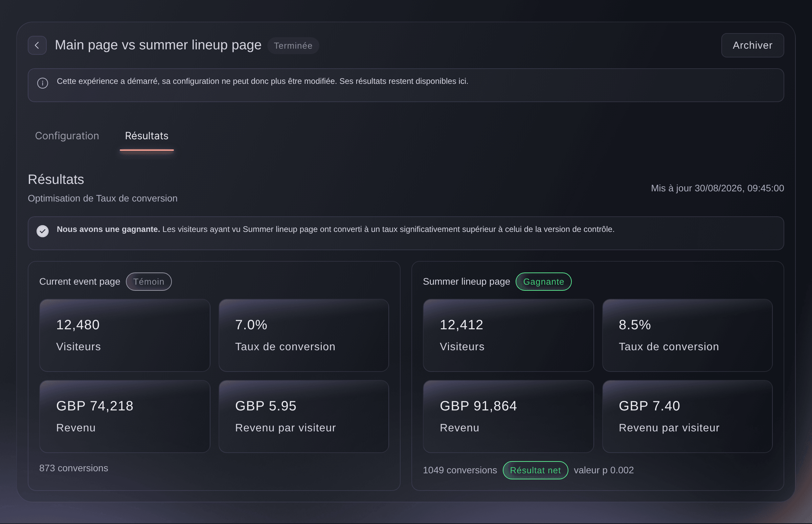Select the Témoin badge
Image resolution: width=812 pixels, height=524 pixels.
pos(149,282)
